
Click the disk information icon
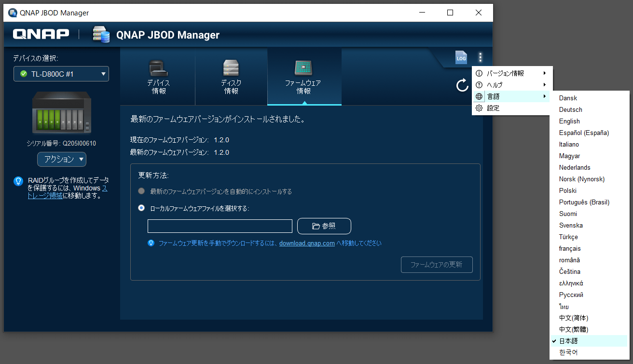pyautogui.click(x=231, y=68)
